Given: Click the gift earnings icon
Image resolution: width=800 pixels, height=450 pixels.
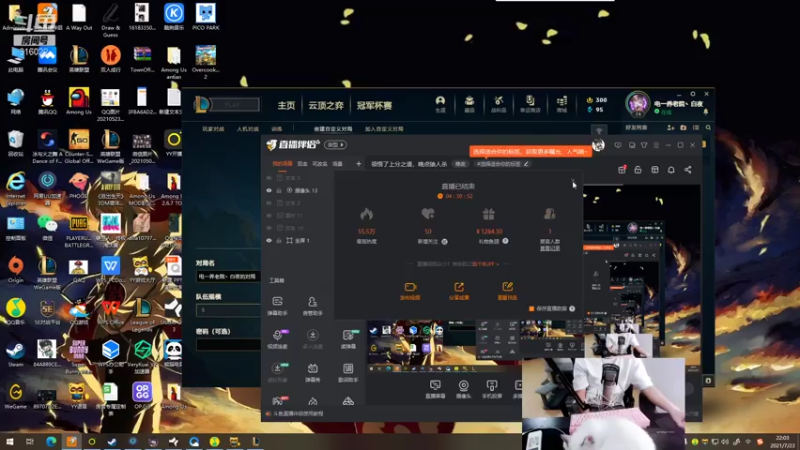Looking at the screenshot, I should tap(488, 214).
